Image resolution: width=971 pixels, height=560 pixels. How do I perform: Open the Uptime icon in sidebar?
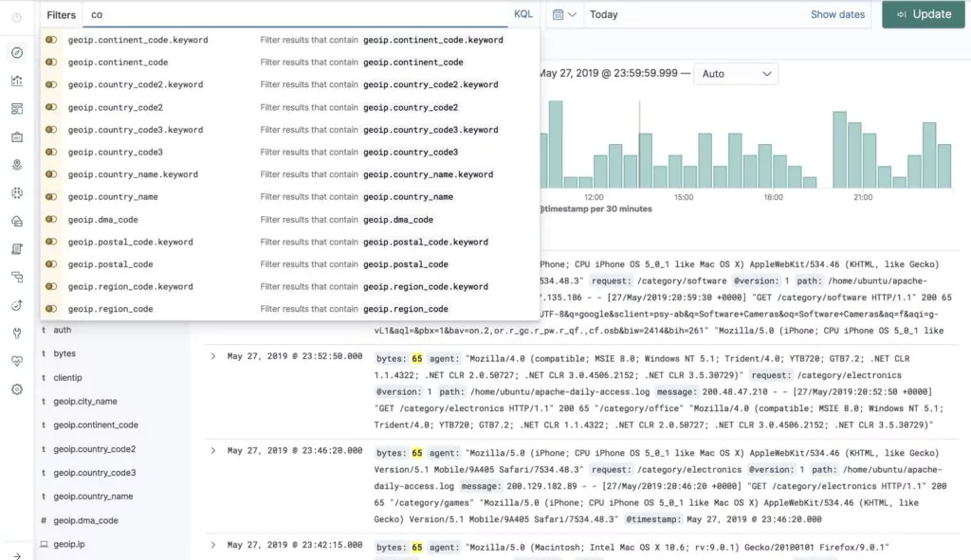pos(17,305)
